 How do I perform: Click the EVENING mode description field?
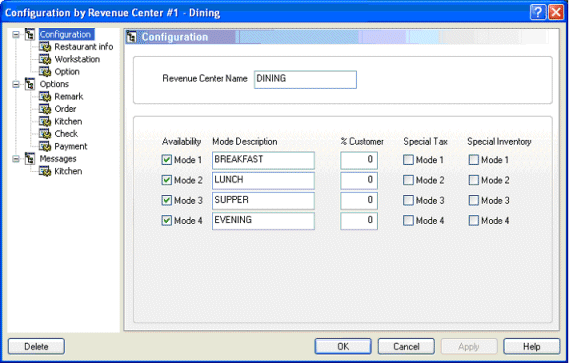click(263, 221)
